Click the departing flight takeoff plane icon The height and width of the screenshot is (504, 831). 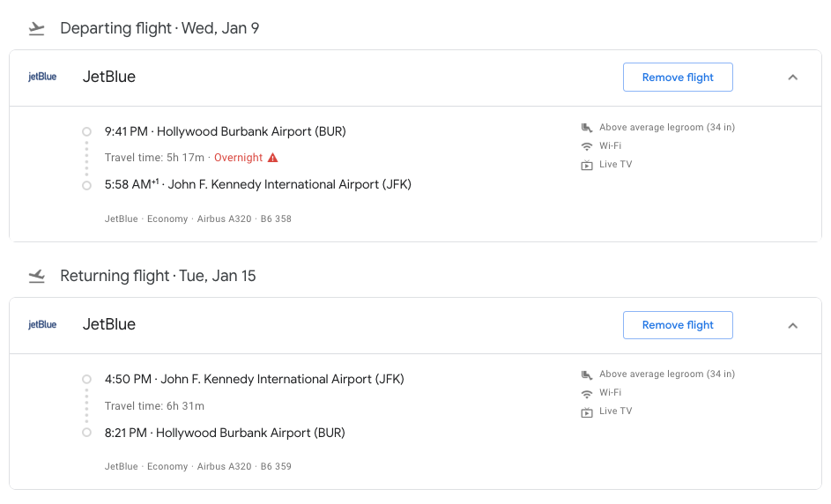pos(36,28)
